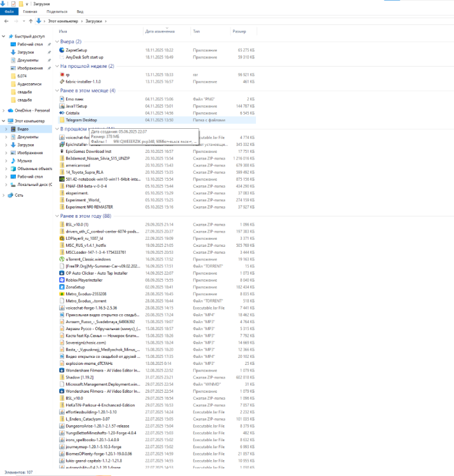This screenshot has width=454, height=476.
Task: Select Локальный диск (C:) in navigation pane
Action: pos(35,185)
